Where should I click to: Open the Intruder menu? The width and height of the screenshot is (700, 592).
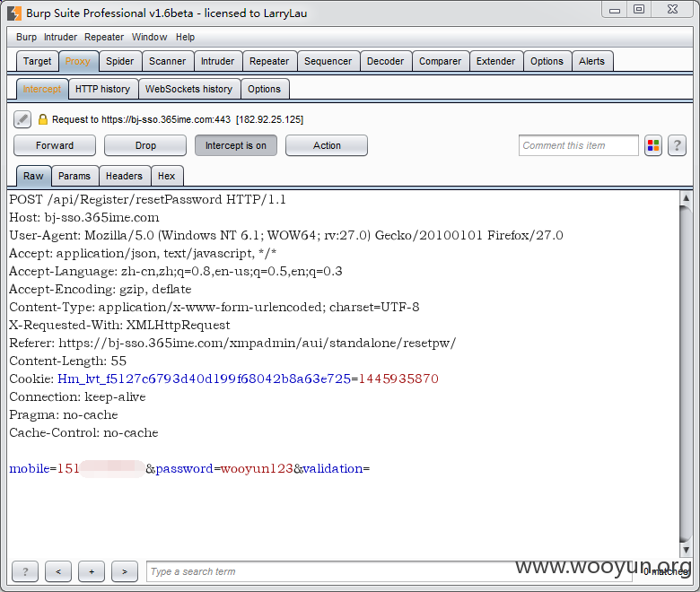[x=60, y=37]
